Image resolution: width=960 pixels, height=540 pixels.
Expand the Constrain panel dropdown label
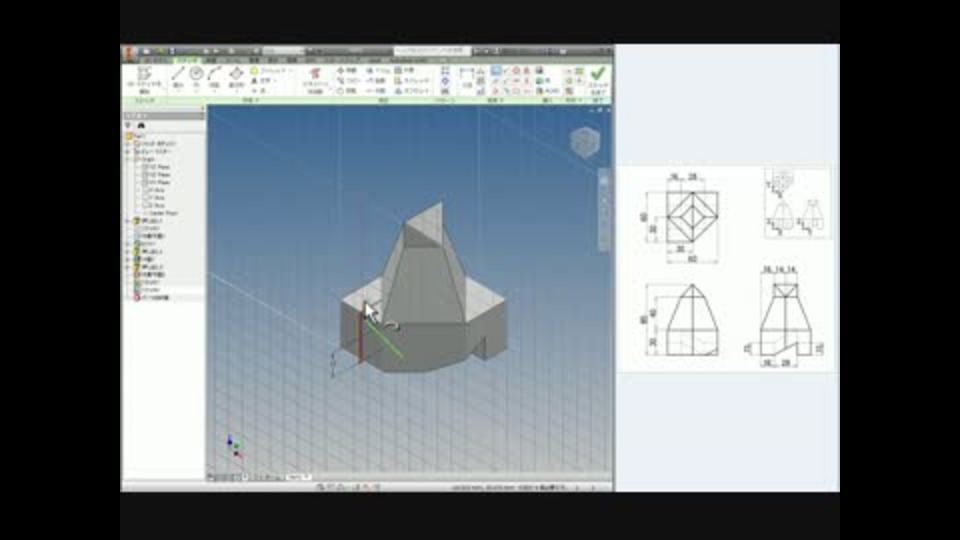point(495,100)
